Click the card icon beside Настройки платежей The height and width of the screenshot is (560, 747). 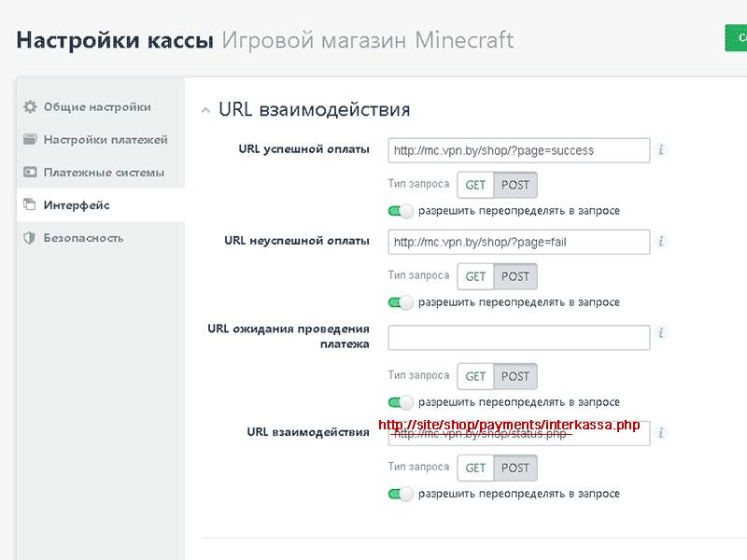(x=30, y=140)
